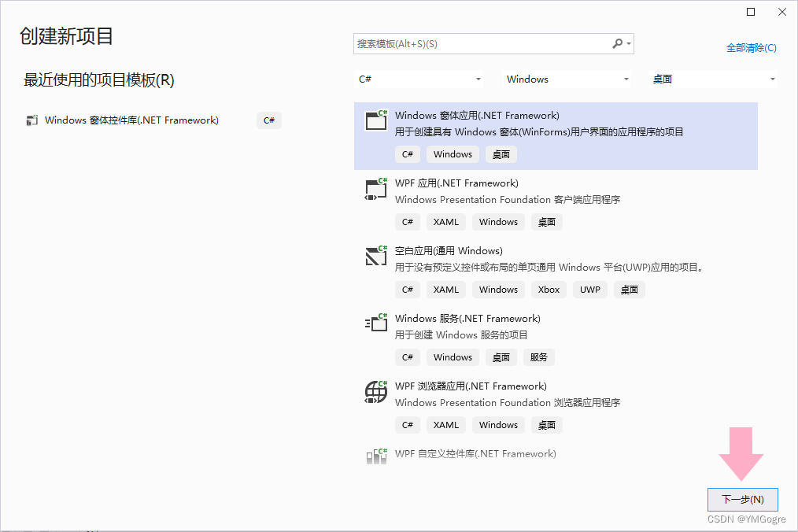Image resolution: width=798 pixels, height=532 pixels.
Task: Click the UWP tag under 空白应用
Action: [x=590, y=290]
